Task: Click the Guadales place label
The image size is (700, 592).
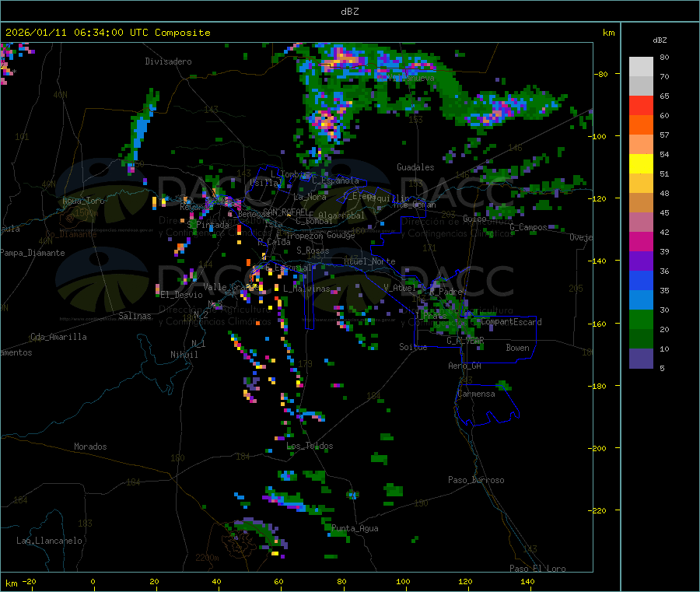Action: click(x=415, y=167)
